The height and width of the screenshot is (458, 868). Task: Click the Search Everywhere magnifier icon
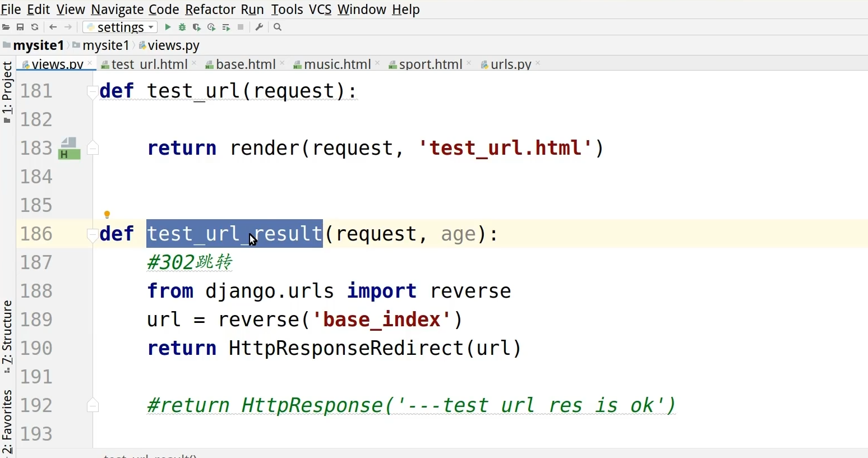point(278,27)
